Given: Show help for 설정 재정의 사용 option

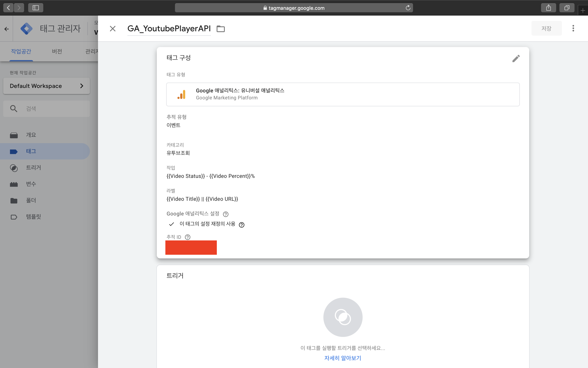Looking at the screenshot, I should (x=242, y=225).
